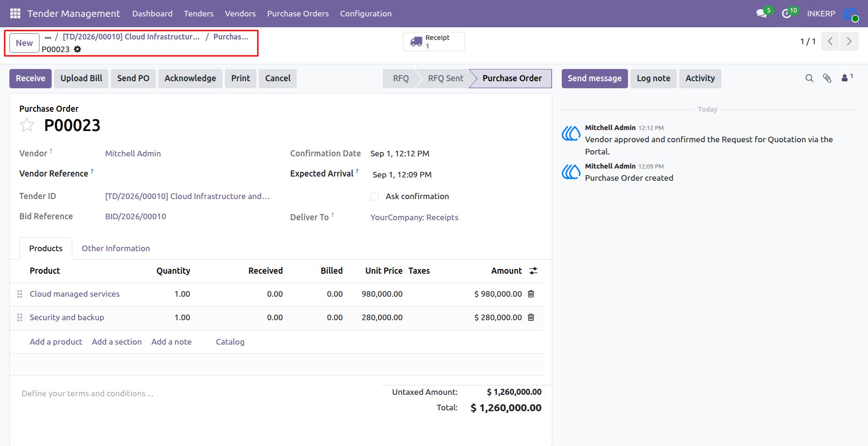Switch to Other Information tab
Viewport: 868px width, 446px height.
[116, 248]
